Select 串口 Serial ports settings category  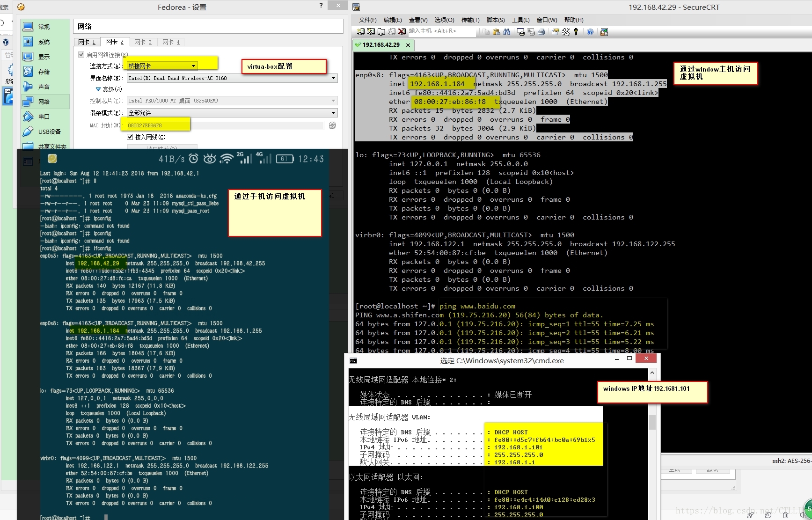pos(45,117)
